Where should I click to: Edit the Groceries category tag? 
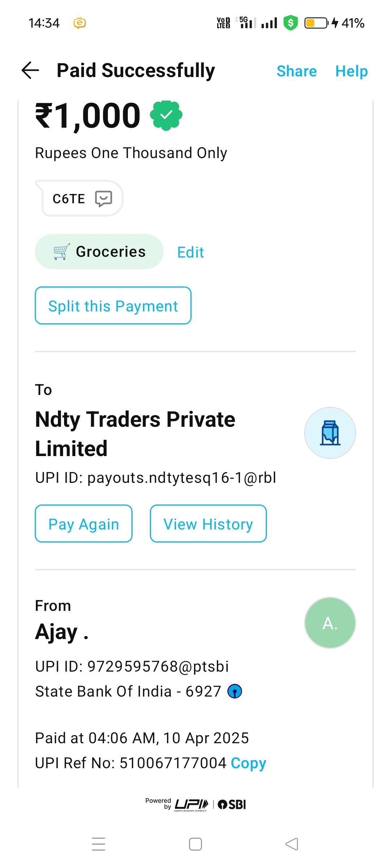(x=190, y=252)
